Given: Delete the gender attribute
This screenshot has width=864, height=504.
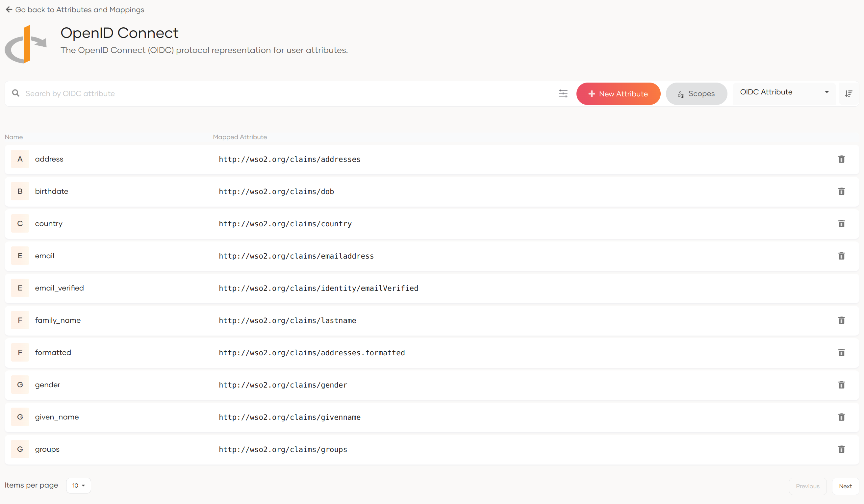Looking at the screenshot, I should click(841, 385).
